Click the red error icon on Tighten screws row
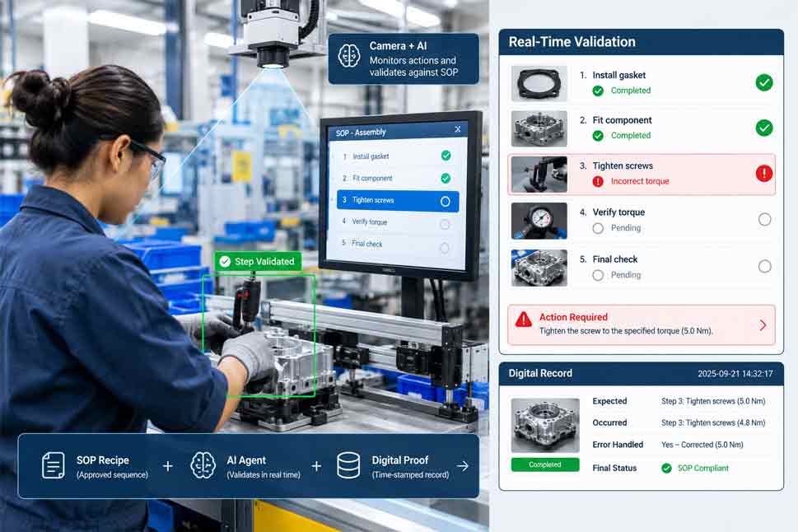This screenshot has height=532, width=798. [764, 174]
